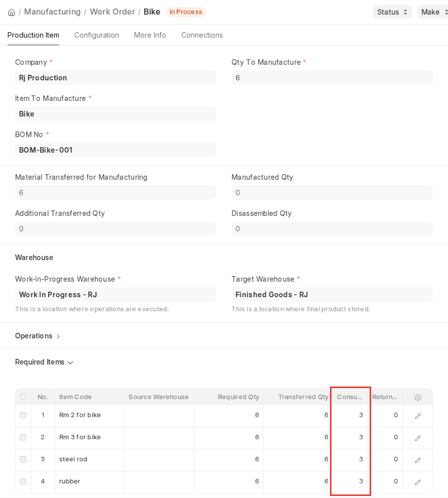Image resolution: width=448 pixels, height=498 pixels.
Task: Open the Make dropdown button
Action: [x=433, y=12]
